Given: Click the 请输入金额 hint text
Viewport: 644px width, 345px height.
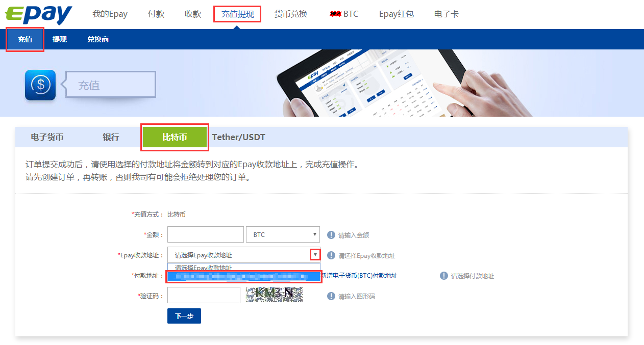Looking at the screenshot, I should point(354,235).
